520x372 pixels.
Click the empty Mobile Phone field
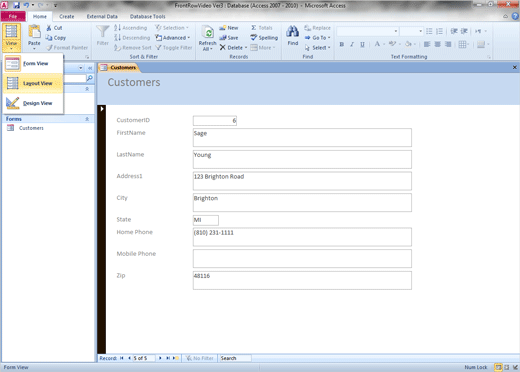[x=302, y=258]
